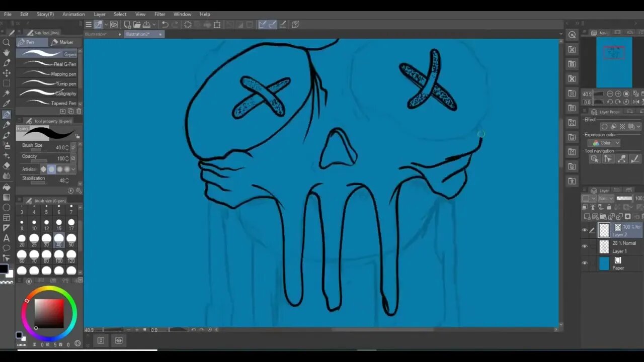Screen dimensions: 644x362
Task: Select the Eraser tool
Action: tap(7, 165)
